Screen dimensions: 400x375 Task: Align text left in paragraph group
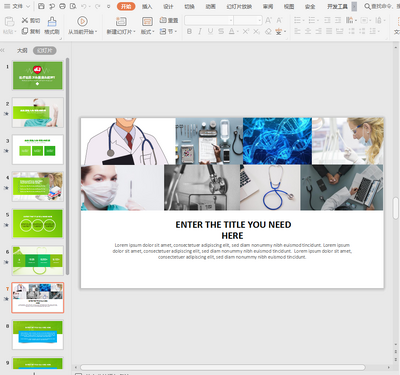(x=297, y=31)
